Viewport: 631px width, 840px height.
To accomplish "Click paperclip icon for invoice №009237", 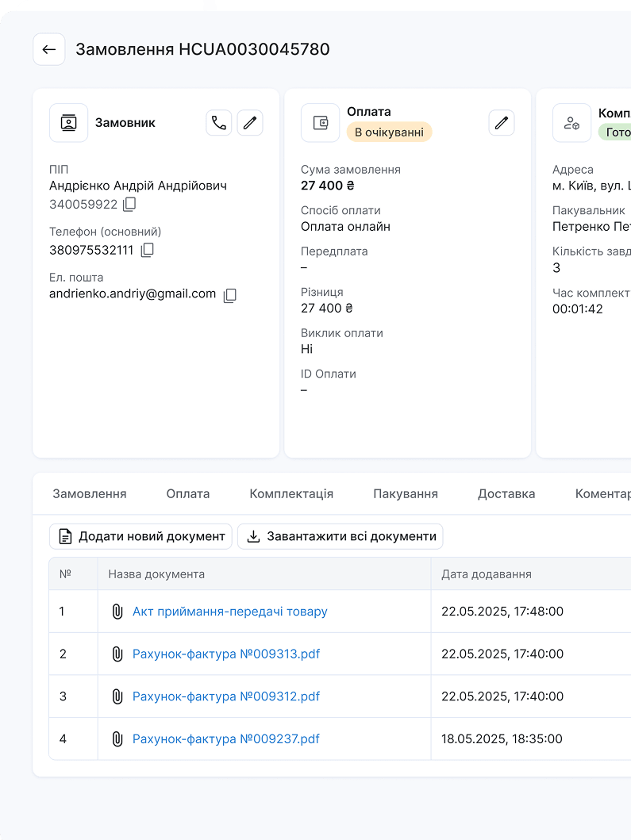I will click(117, 739).
